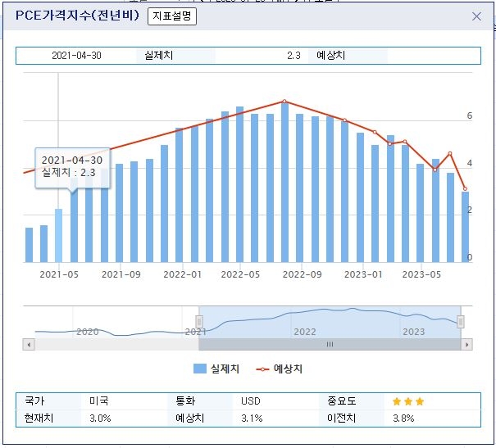The height and width of the screenshot is (448, 496).
Task: Click the y-axis label 4
Action: [470, 163]
